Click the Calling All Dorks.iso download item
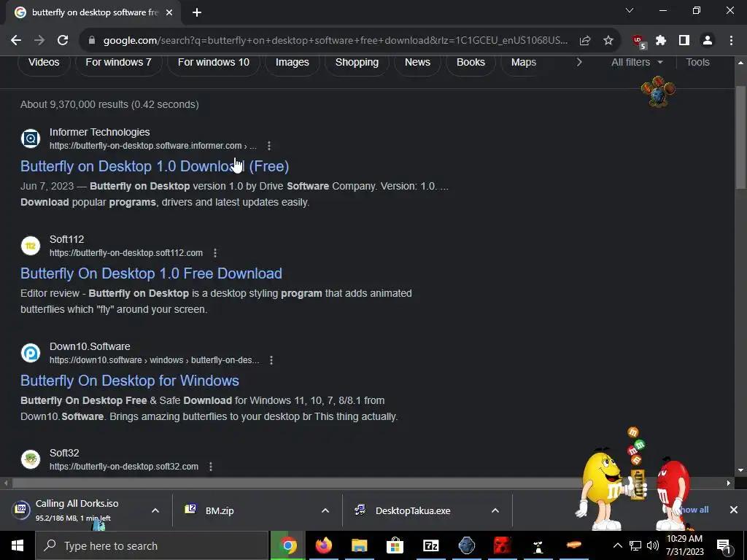 coord(76,510)
